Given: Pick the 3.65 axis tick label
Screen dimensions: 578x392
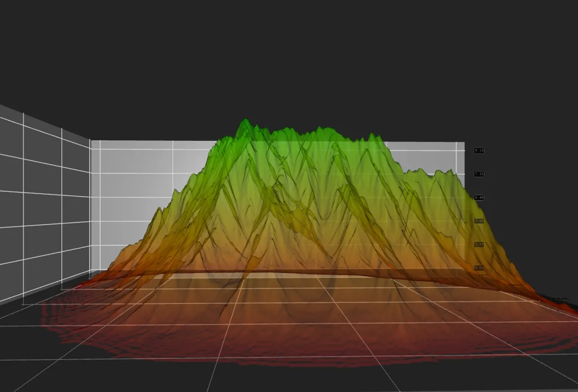Looking at the screenshot, I should point(479,221).
